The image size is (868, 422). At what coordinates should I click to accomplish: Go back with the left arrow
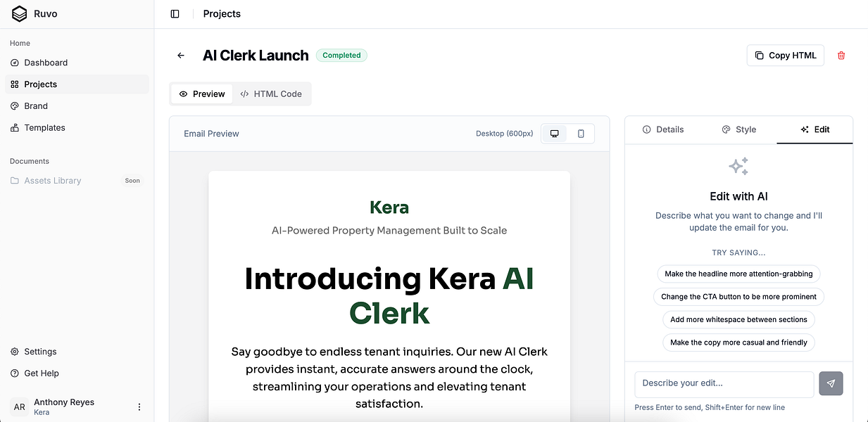tap(181, 56)
